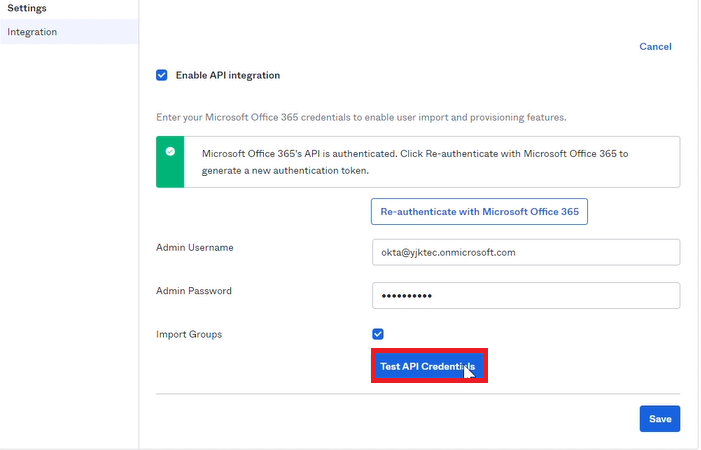Click the API is authenticated message text

415,162
